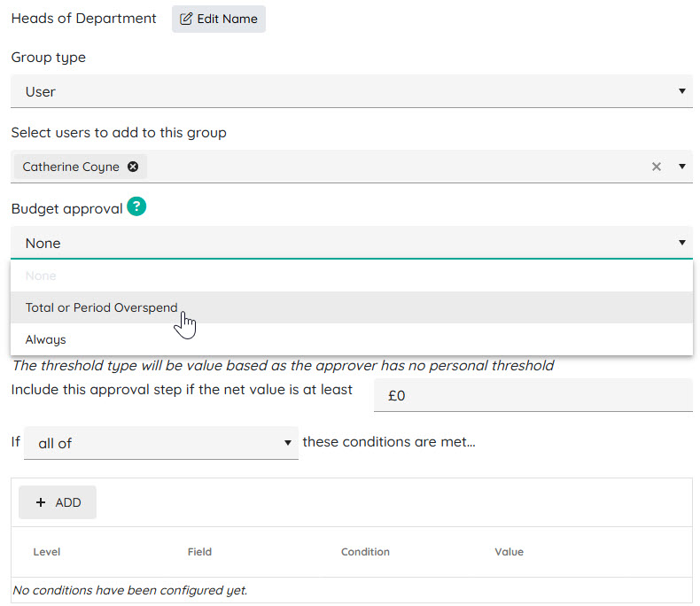This screenshot has height=606, width=700.
Task: Click the Field column header
Action: pos(199,552)
